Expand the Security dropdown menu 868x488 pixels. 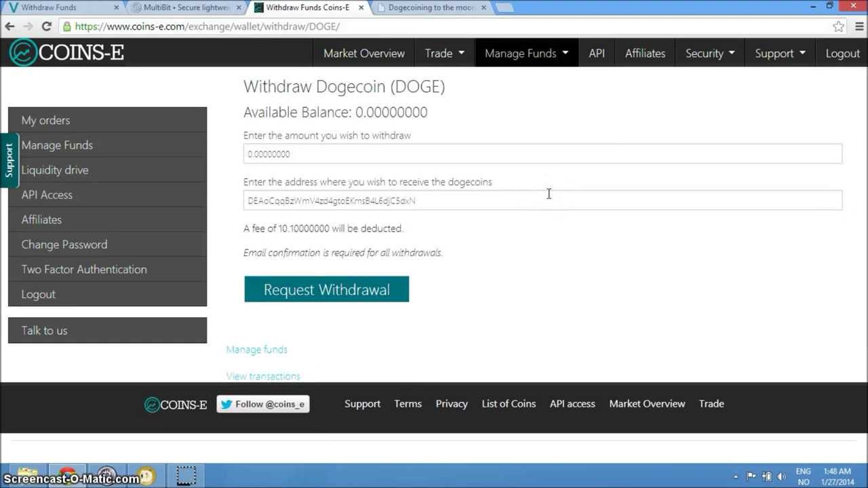tap(710, 53)
